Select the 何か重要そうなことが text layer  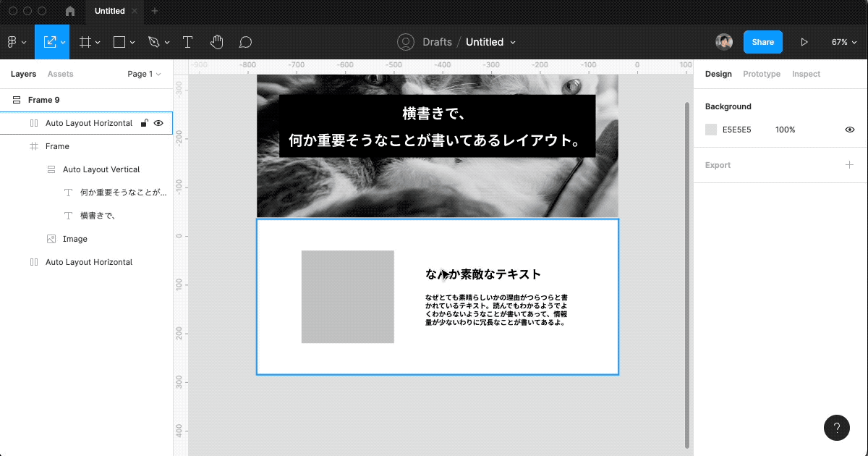(86, 193)
